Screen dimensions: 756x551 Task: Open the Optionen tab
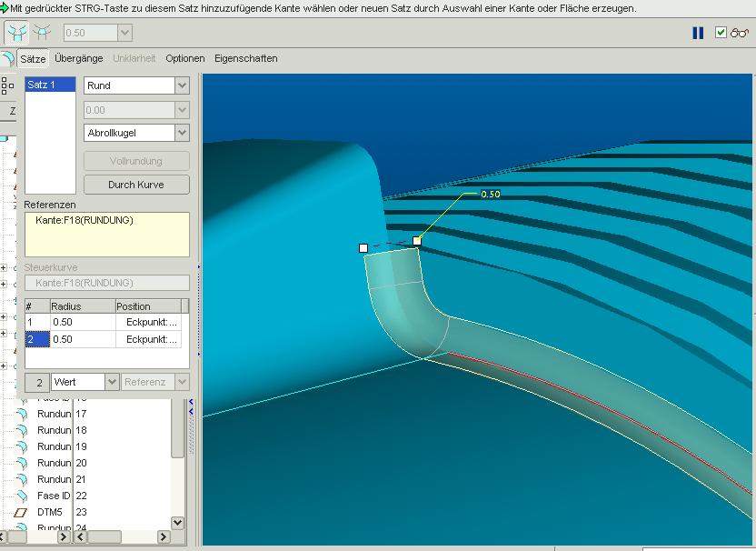pyautogui.click(x=184, y=58)
